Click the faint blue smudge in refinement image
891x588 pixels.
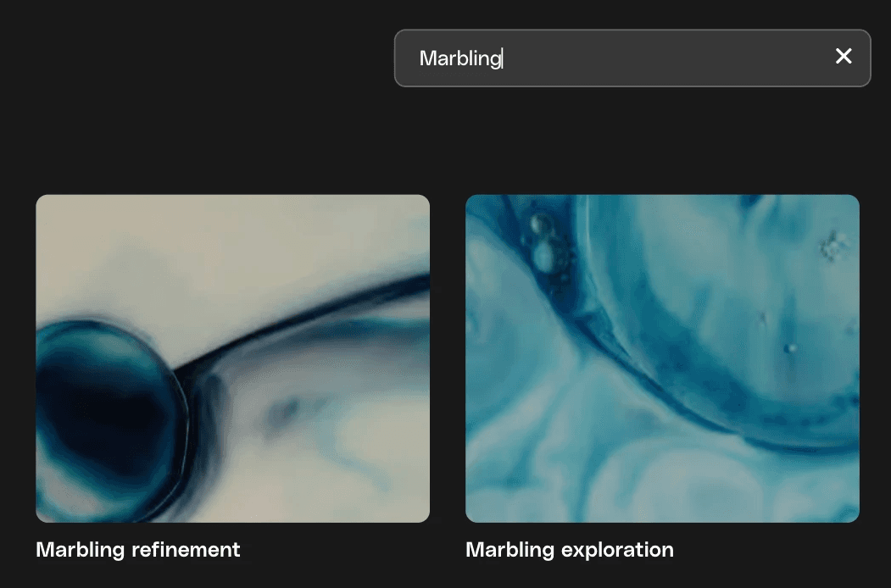point(284,410)
